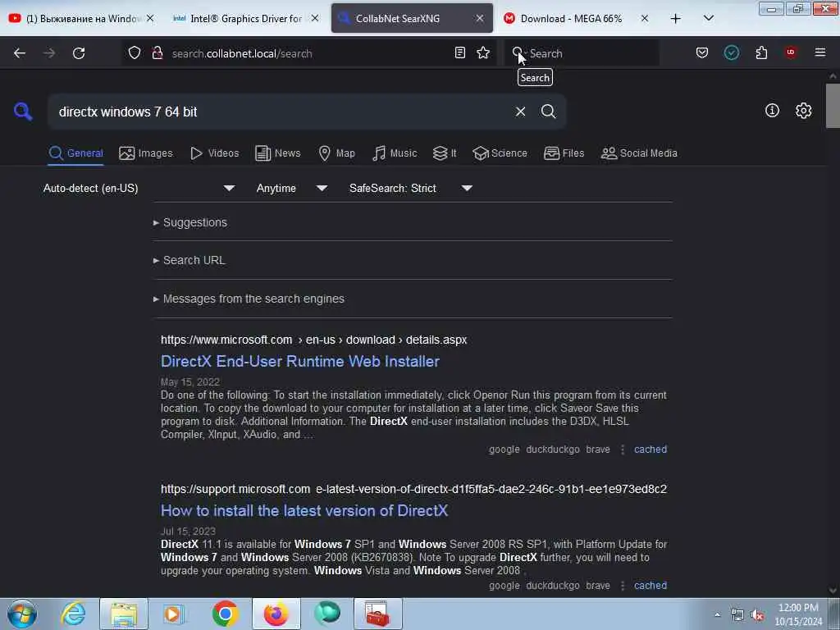
Task: Switch to Chrome in the taskbar
Action: tap(225, 614)
